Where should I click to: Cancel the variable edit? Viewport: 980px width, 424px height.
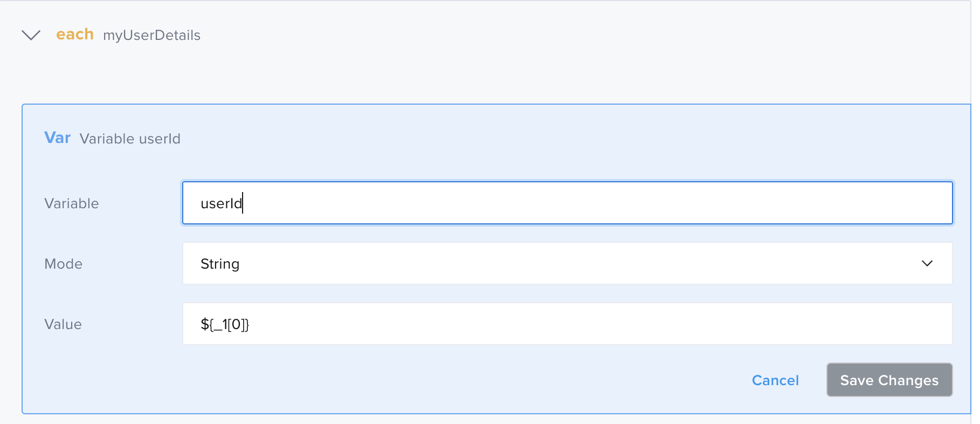coord(775,380)
